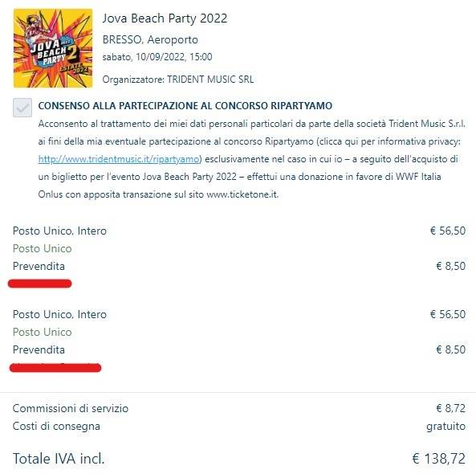Click the second red redacted name bar
Screen dimensions: 476x474
pyautogui.click(x=55, y=368)
